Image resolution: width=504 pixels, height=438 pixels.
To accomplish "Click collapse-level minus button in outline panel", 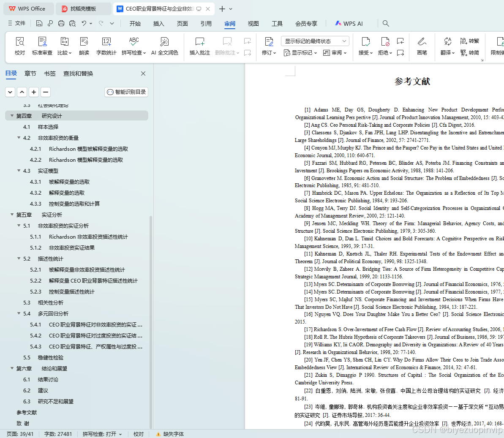I will 46,92.
